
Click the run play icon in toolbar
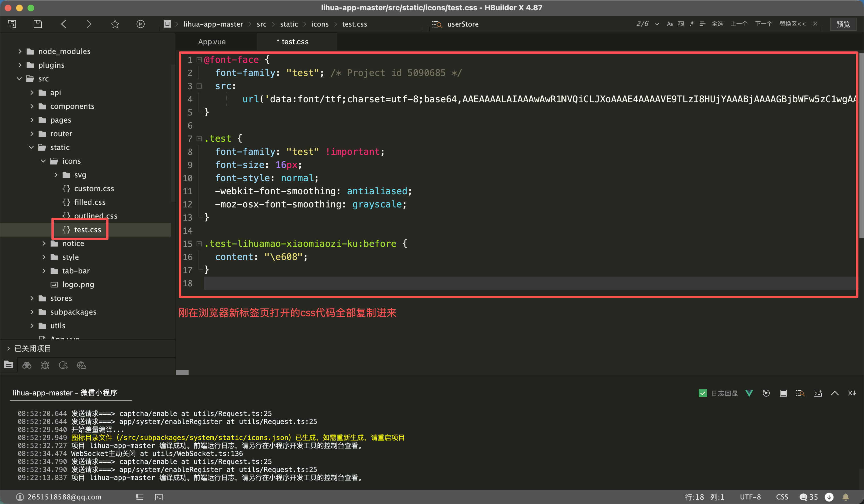pos(140,24)
